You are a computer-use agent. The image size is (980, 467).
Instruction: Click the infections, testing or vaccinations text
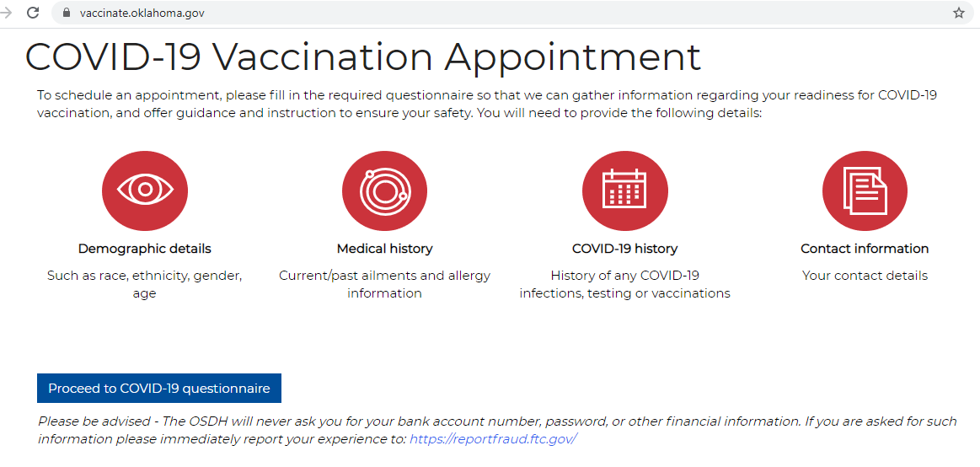pos(625,293)
